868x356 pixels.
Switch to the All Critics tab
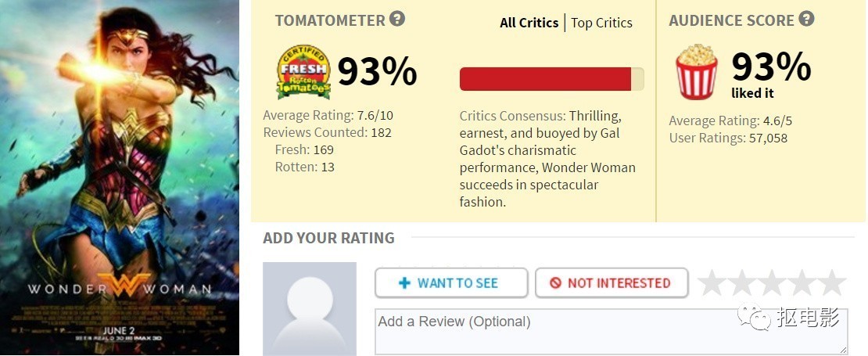[529, 23]
